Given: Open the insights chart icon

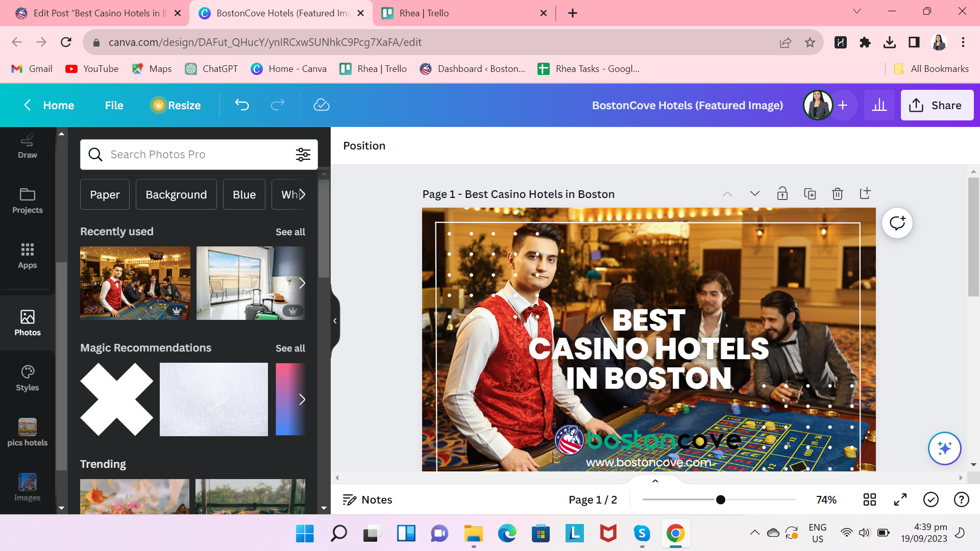Looking at the screenshot, I should pos(879,105).
